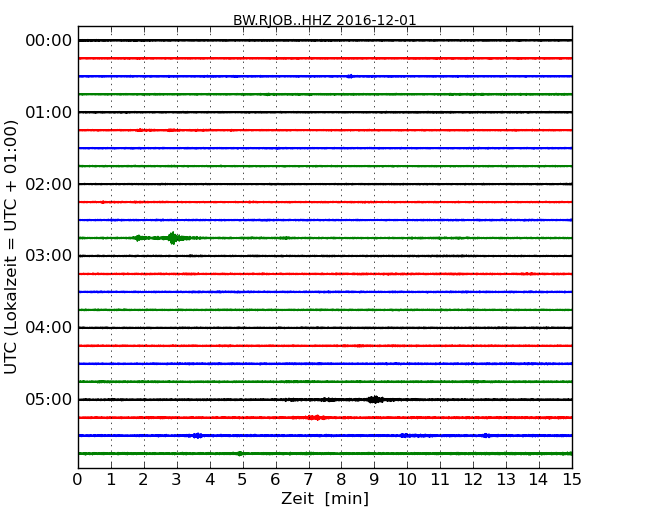
Task: Select the 04:00 y-axis tick label
Action: pos(49,328)
